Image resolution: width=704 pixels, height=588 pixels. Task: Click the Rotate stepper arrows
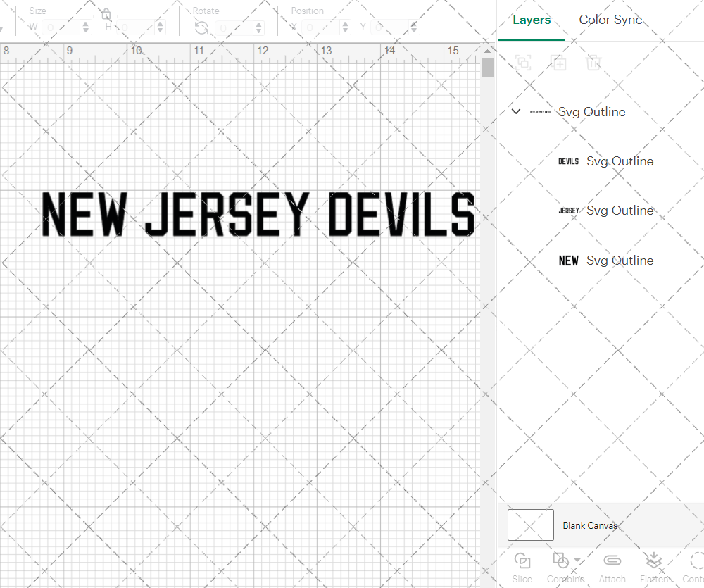[x=258, y=28]
